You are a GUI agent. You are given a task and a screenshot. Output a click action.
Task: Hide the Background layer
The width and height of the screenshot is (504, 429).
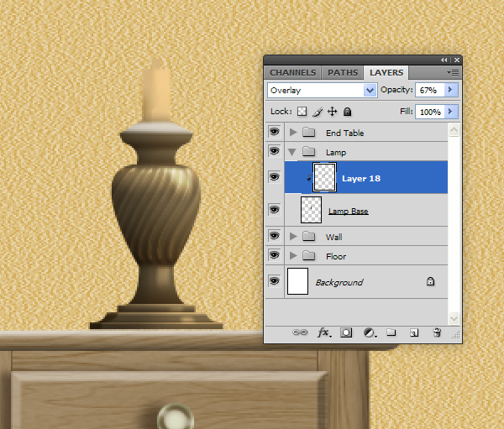(x=274, y=282)
